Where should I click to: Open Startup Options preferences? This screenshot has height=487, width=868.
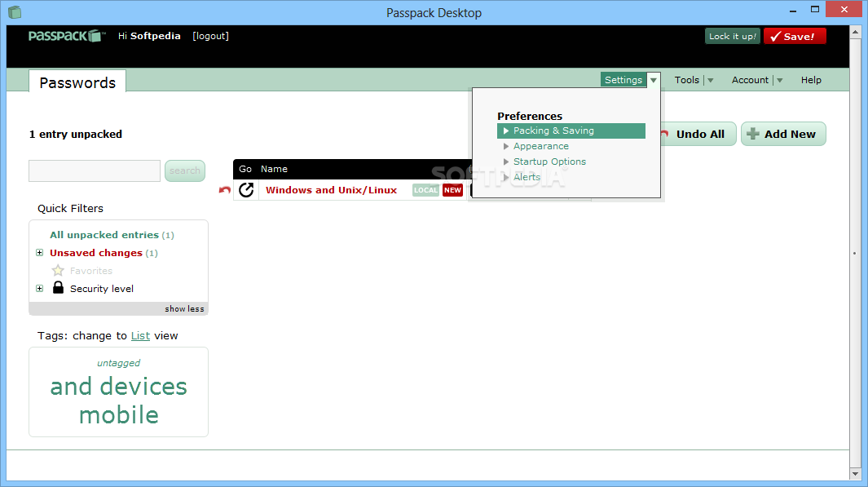coord(549,162)
